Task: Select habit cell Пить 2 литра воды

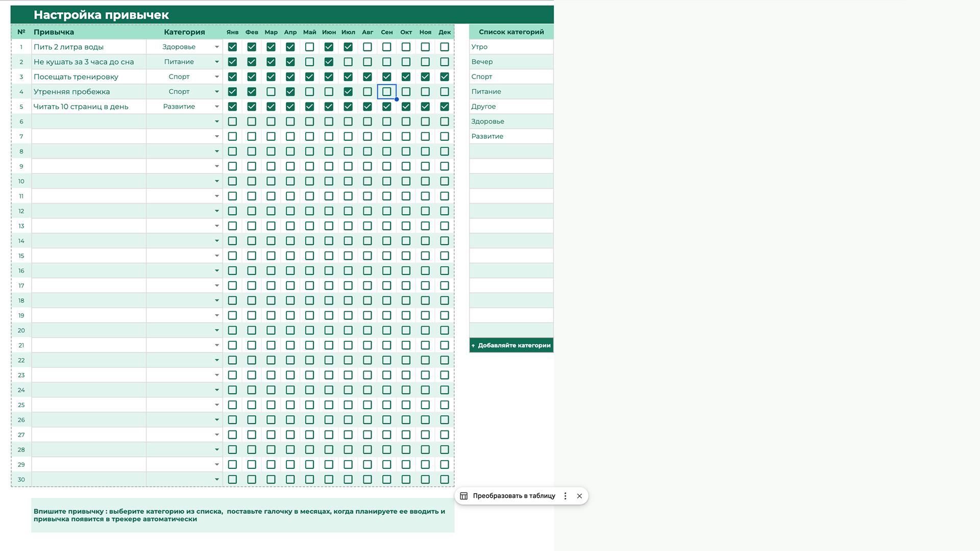Action: [89, 47]
